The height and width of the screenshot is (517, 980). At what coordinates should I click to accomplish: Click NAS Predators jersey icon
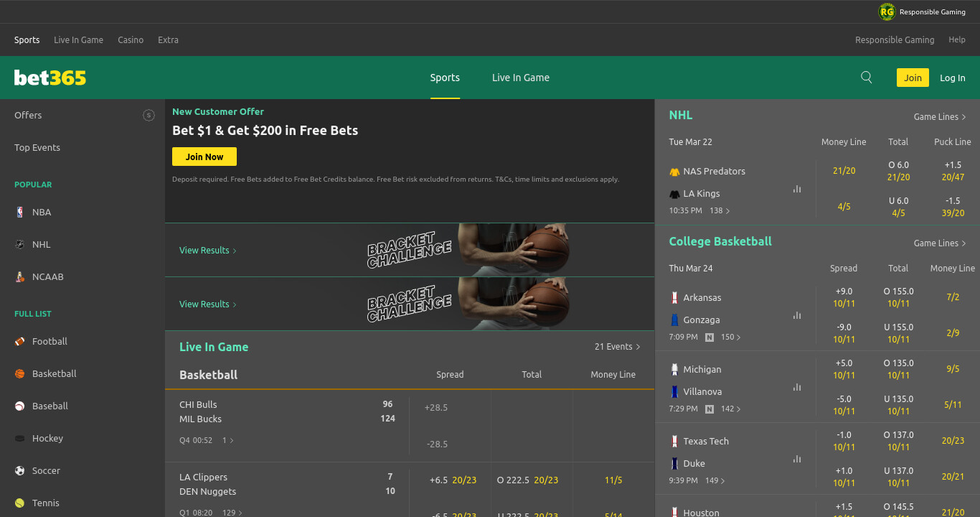pyautogui.click(x=674, y=172)
